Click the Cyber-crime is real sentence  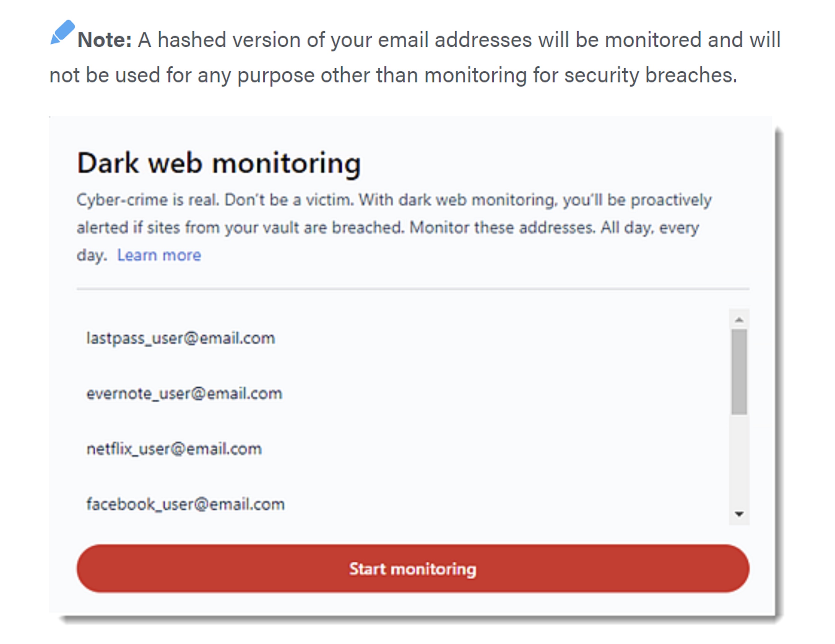click(x=148, y=200)
